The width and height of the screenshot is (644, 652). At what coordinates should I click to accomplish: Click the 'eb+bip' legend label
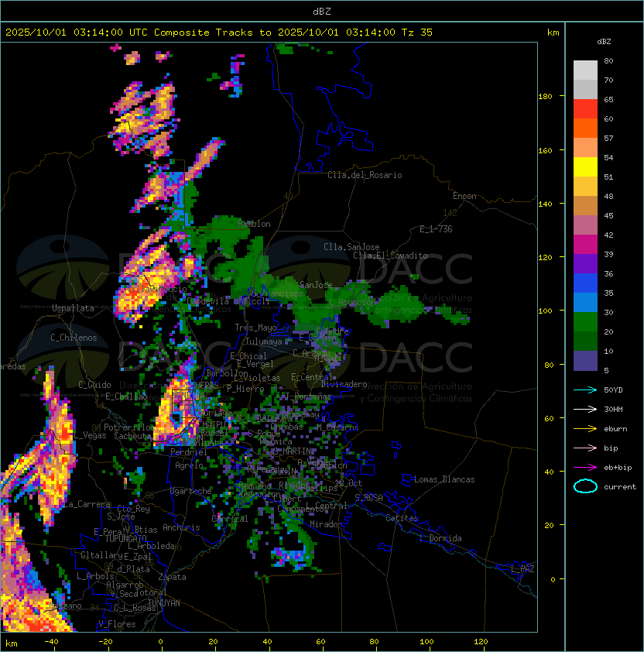(618, 468)
